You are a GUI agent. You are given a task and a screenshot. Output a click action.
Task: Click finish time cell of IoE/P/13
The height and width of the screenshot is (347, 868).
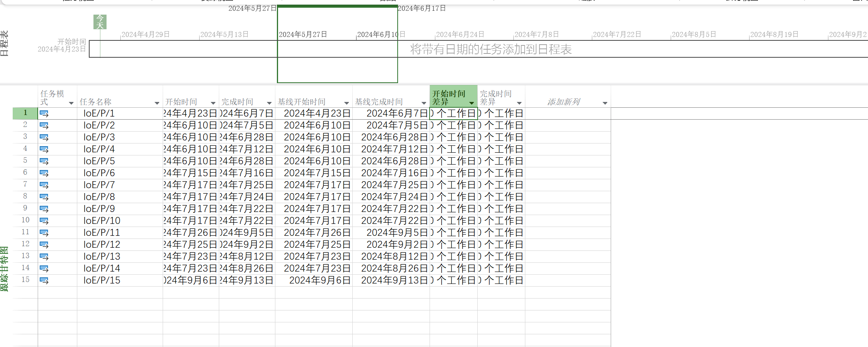click(247, 257)
